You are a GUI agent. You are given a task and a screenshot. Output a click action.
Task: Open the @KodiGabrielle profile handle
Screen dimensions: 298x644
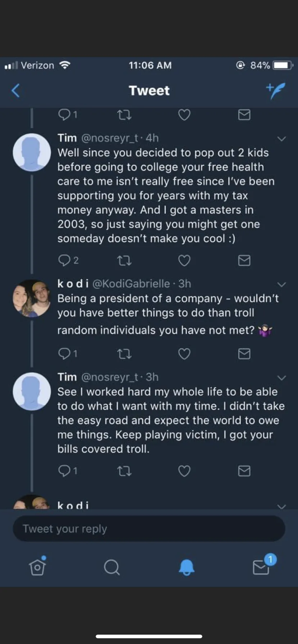click(x=131, y=284)
